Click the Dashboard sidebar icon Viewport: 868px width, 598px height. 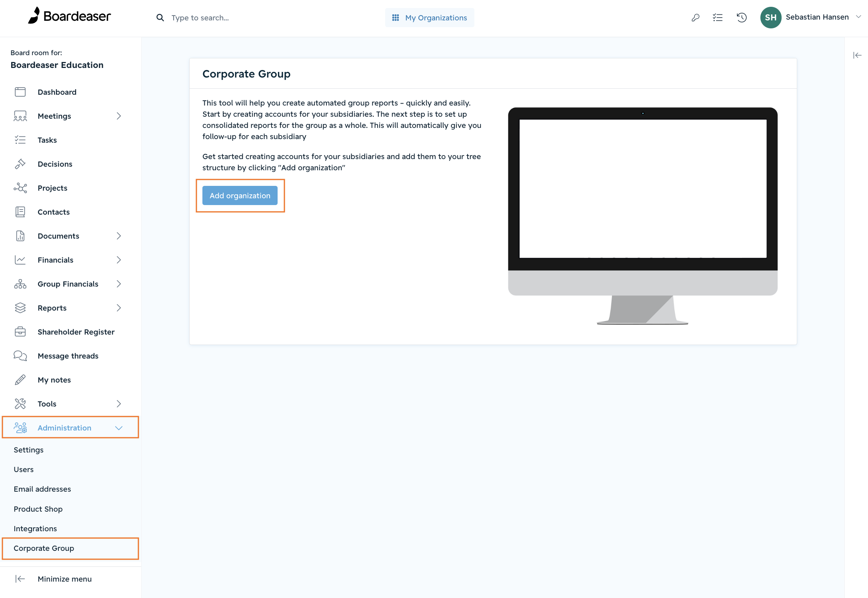pyautogui.click(x=20, y=92)
